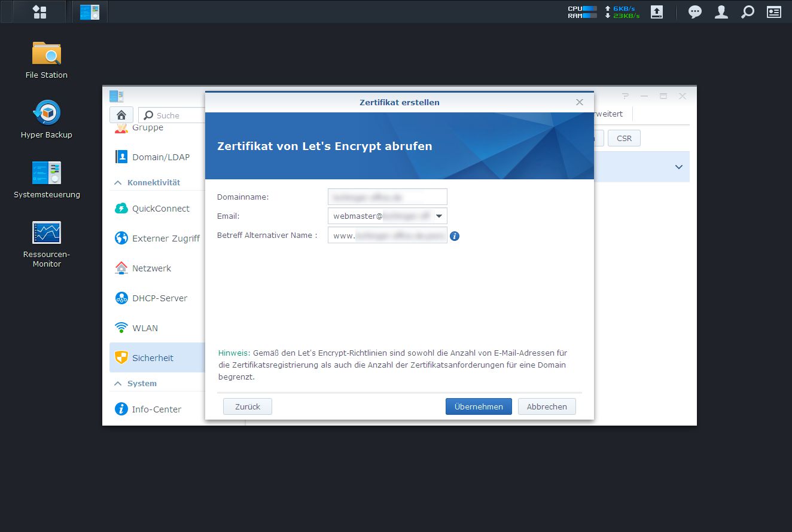Open the search magnifier icon in taskbar
Viewport: 792px width, 532px height.
click(x=748, y=12)
